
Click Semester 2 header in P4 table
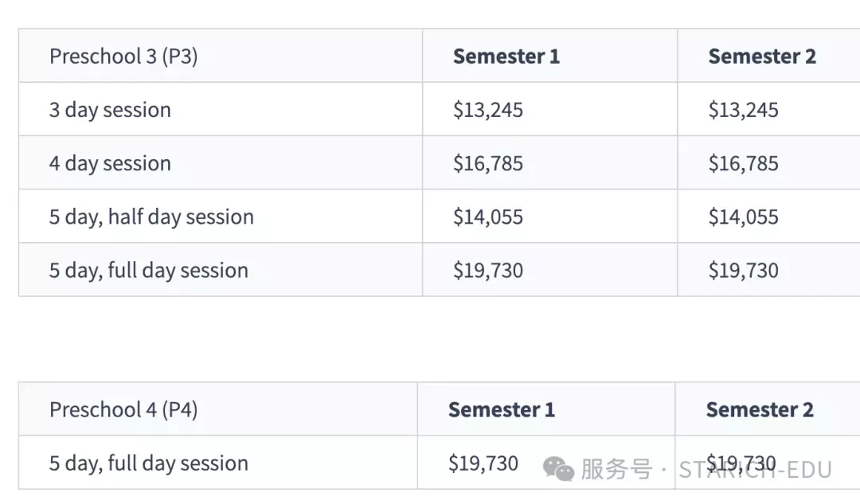click(760, 410)
